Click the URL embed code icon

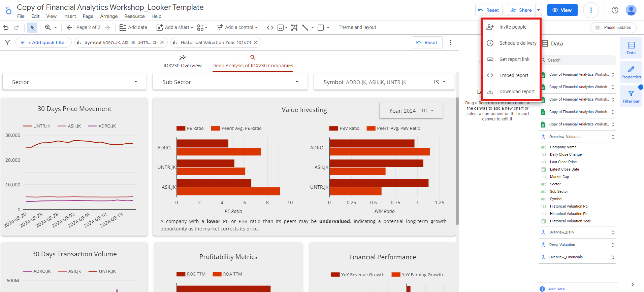coord(270,28)
